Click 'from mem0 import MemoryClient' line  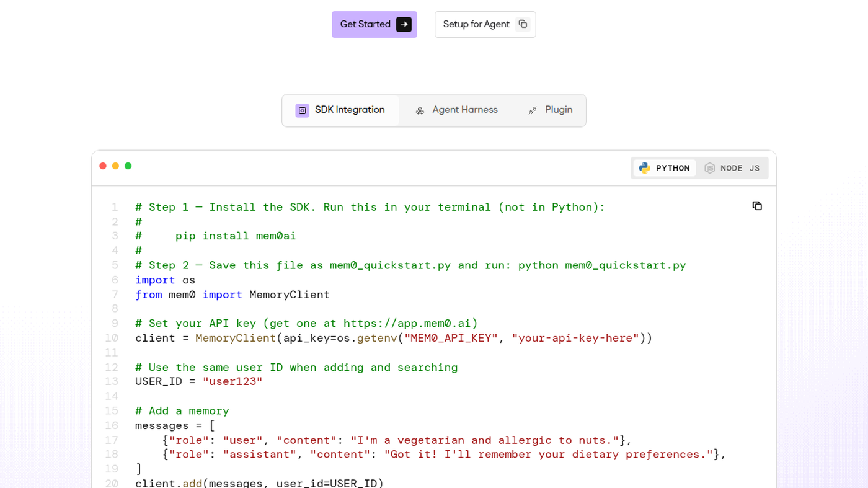[232, 295]
